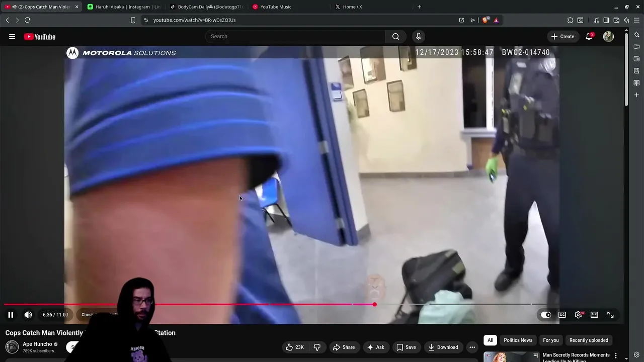The height and width of the screenshot is (362, 644).
Task: Open player settings gear with HD badge
Action: coord(579,315)
